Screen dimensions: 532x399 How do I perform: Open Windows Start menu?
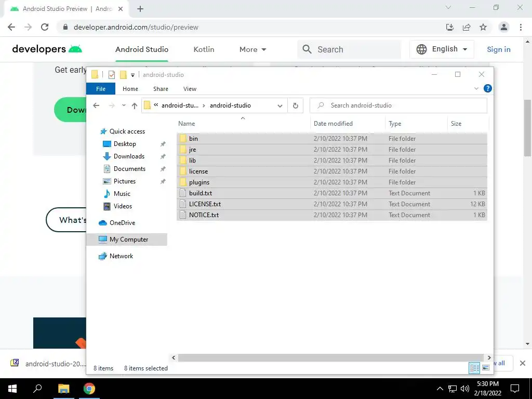(x=12, y=389)
